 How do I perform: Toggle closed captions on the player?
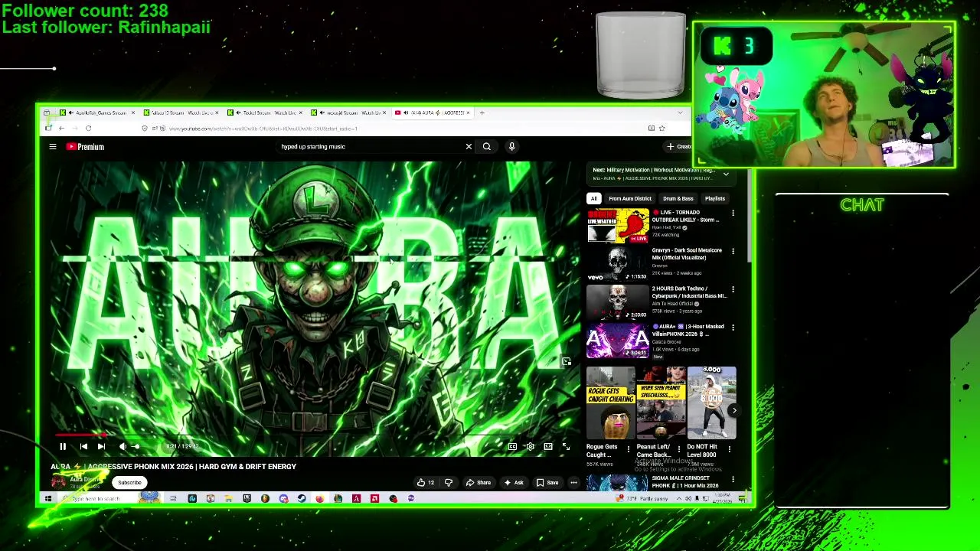pos(512,447)
